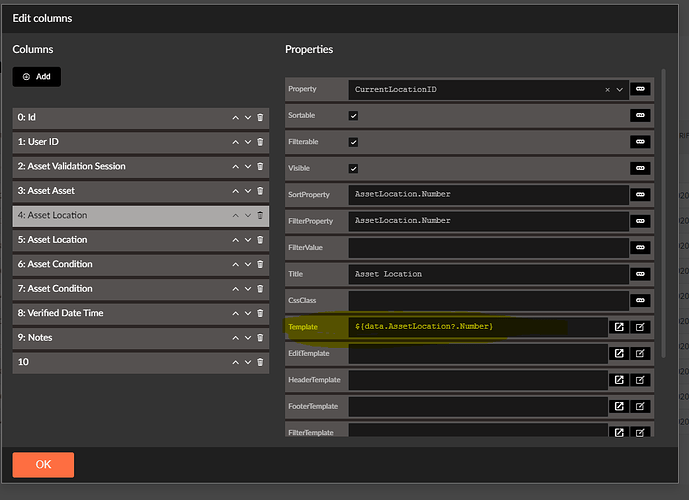
Task: Move 'User ID' column up
Action: pos(236,142)
